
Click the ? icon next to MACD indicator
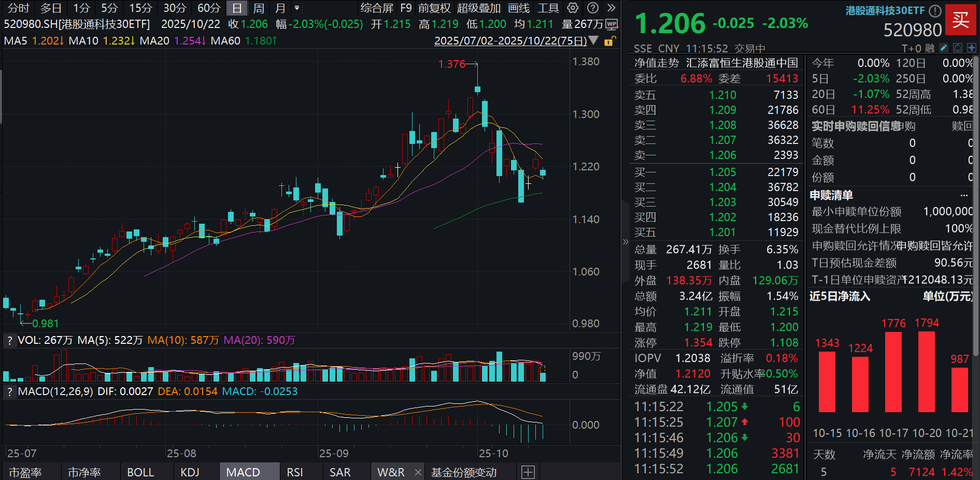[9, 391]
